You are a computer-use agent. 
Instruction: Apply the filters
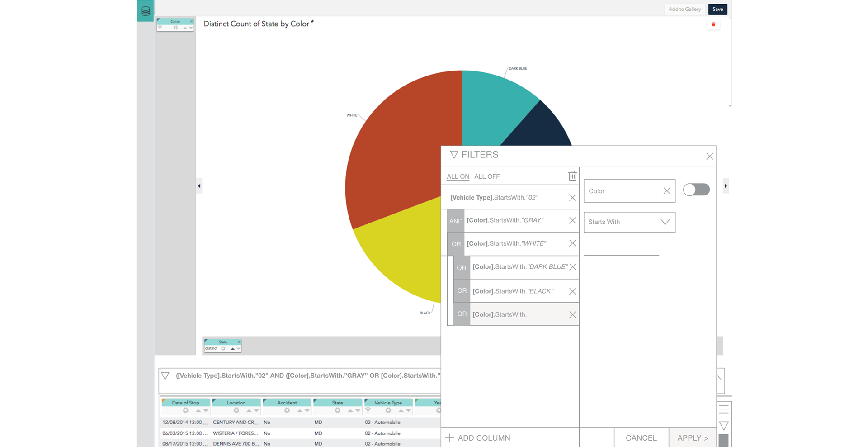[x=693, y=438]
